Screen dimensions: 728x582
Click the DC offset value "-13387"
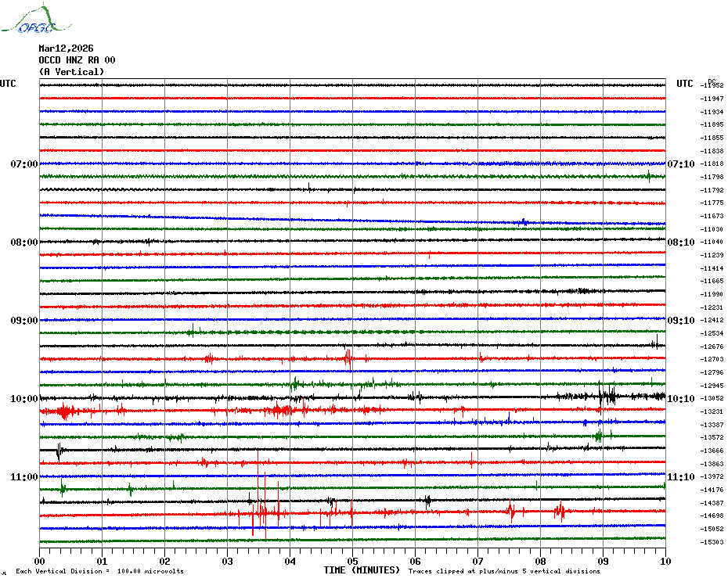[x=712, y=425]
